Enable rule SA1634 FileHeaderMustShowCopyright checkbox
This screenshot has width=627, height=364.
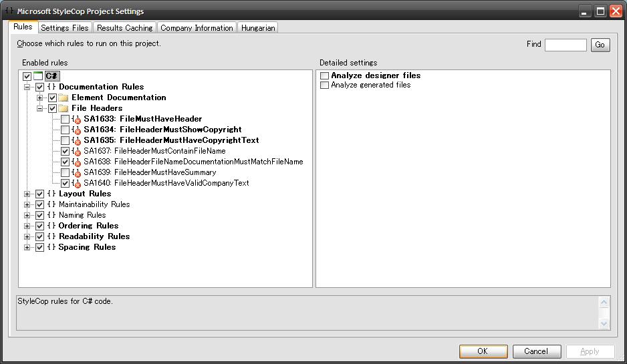pos(66,130)
